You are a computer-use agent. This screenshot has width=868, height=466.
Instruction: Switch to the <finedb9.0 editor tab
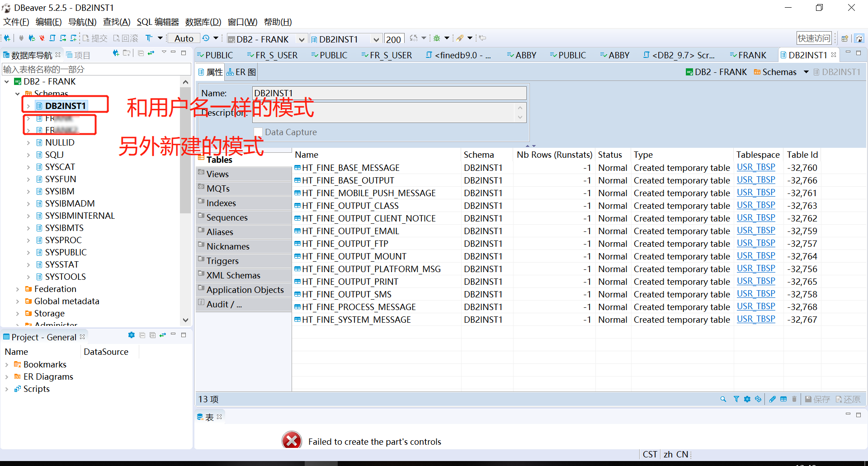[458, 55]
